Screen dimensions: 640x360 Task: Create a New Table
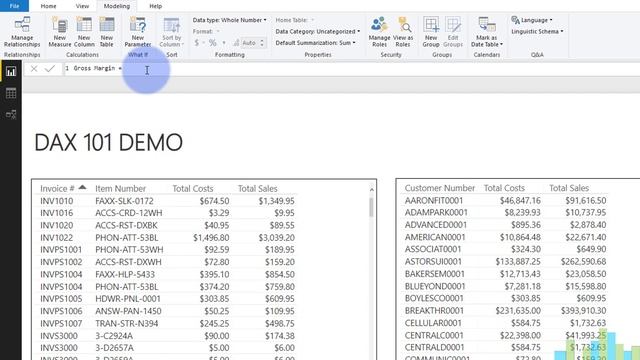click(107, 32)
